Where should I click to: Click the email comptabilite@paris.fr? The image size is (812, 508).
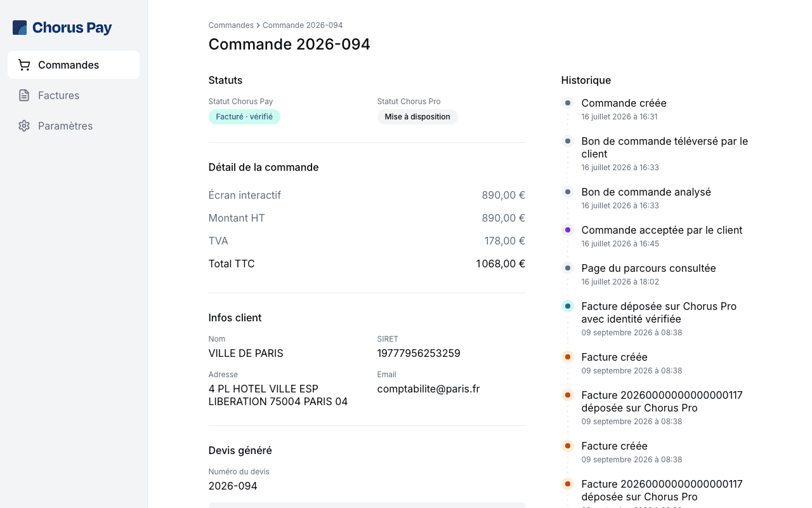click(x=429, y=389)
